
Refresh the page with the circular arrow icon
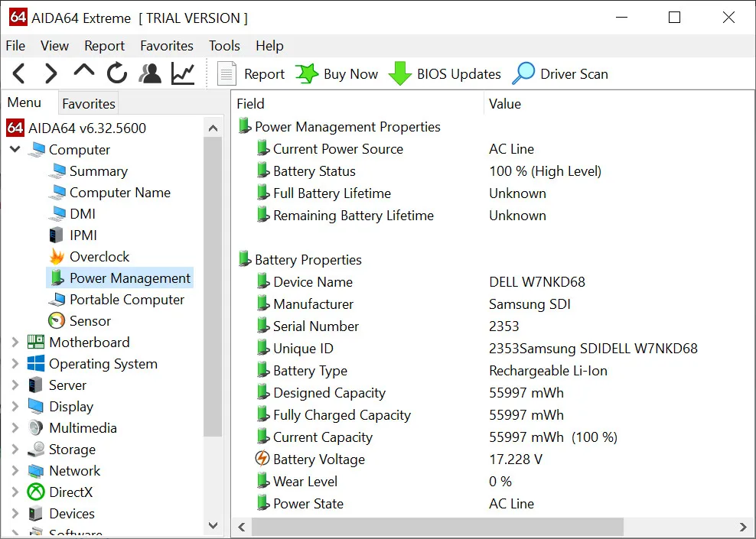tap(116, 73)
